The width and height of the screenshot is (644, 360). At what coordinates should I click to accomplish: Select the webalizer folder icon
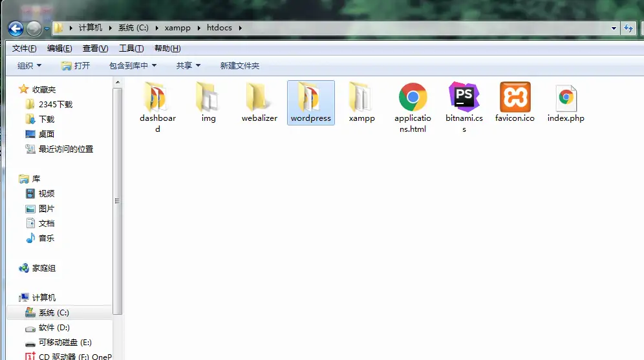pos(259,97)
